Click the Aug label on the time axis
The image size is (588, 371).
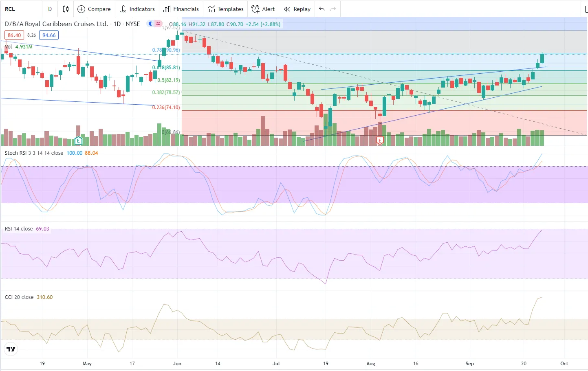pyautogui.click(x=371, y=364)
